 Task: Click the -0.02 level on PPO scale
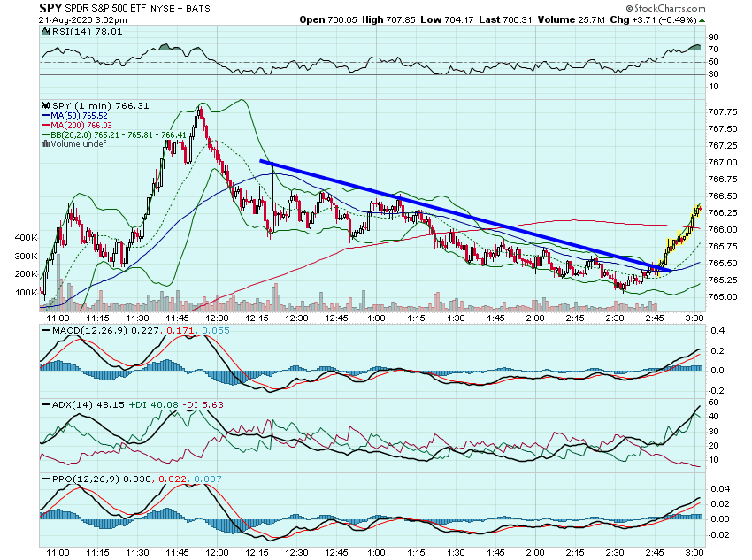click(718, 535)
